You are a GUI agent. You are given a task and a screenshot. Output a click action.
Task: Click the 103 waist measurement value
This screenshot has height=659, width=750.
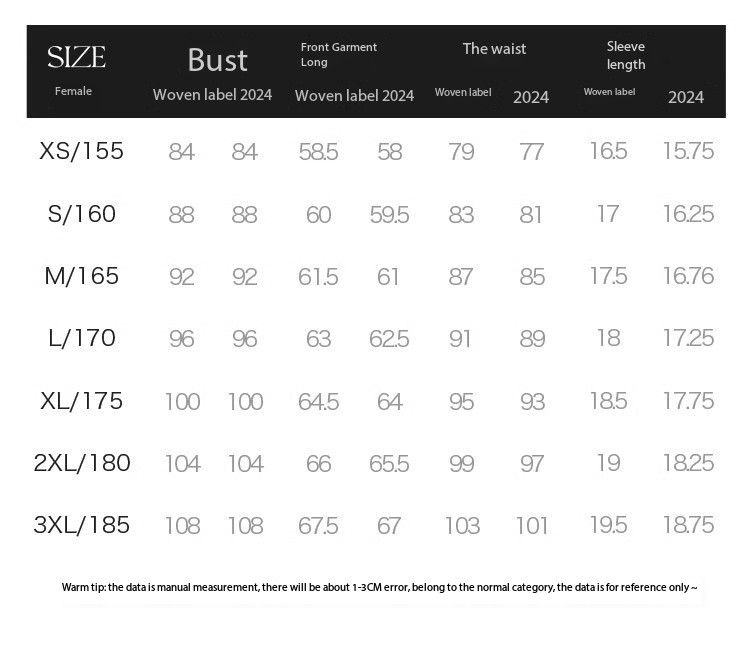(461, 525)
